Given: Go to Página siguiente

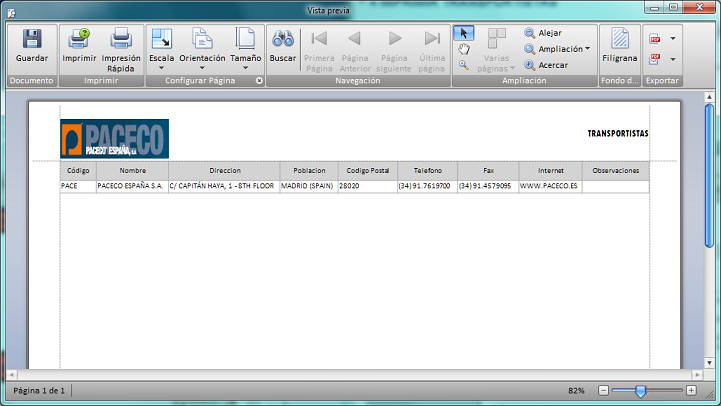Looking at the screenshot, I should pyautogui.click(x=394, y=49).
